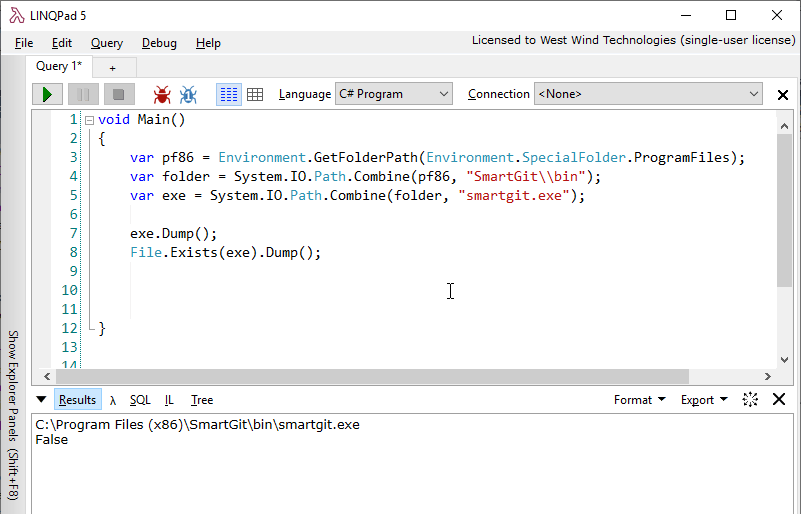The image size is (801, 514).
Task: Switch to the lambda tab
Action: [x=113, y=400]
